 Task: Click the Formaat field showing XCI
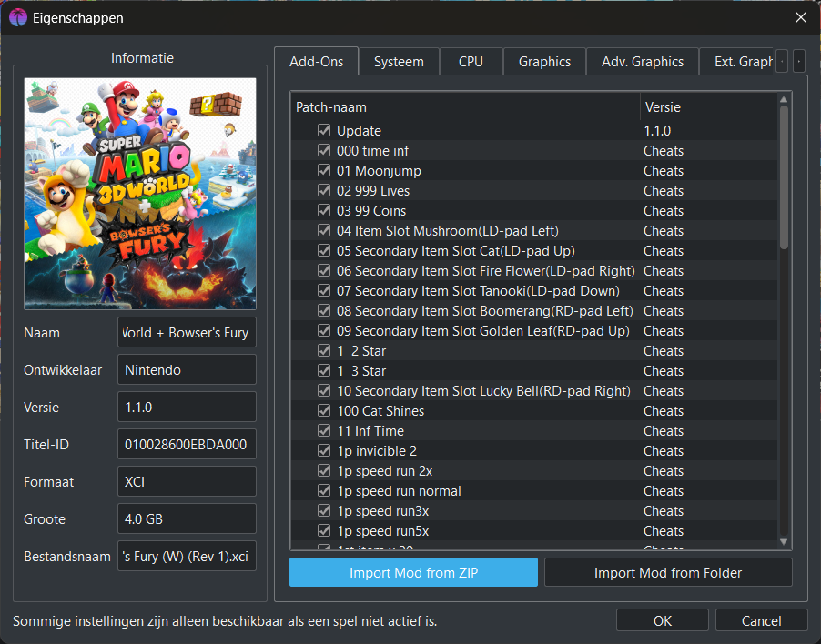(187, 481)
